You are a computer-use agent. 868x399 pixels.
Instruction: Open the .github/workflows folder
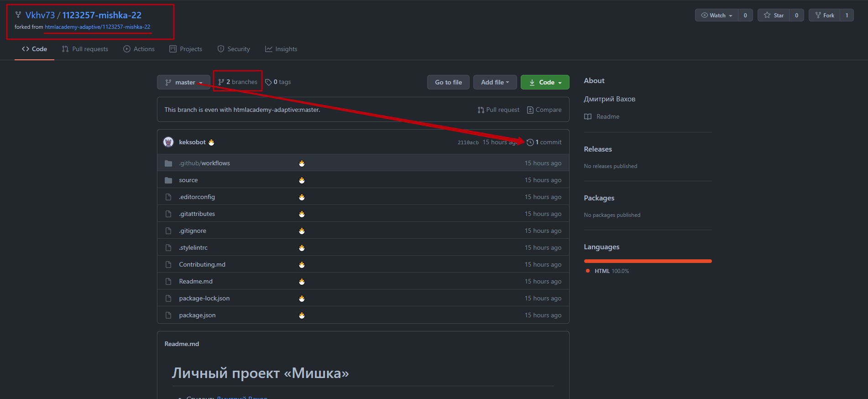204,163
